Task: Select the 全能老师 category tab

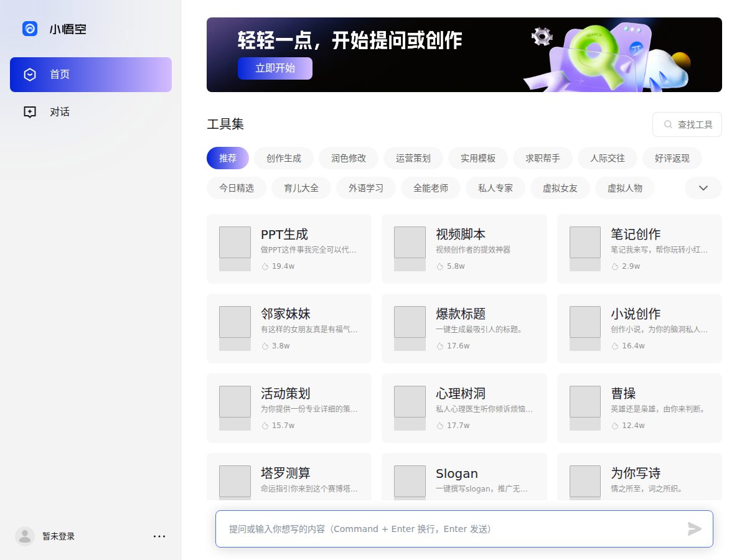Action: point(431,188)
